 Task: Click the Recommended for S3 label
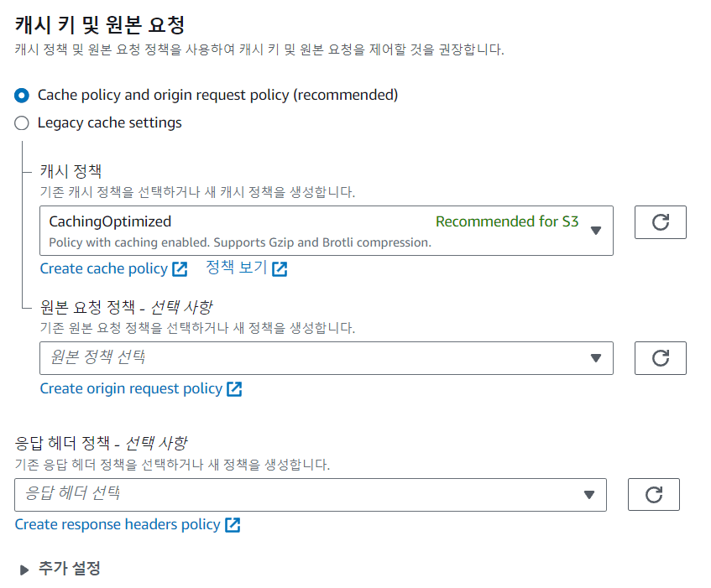click(x=506, y=222)
